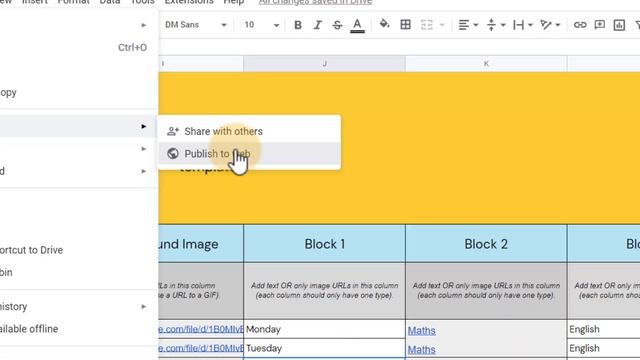Select the Tuesday cell
The height and width of the screenshot is (360, 640).
[x=324, y=348]
